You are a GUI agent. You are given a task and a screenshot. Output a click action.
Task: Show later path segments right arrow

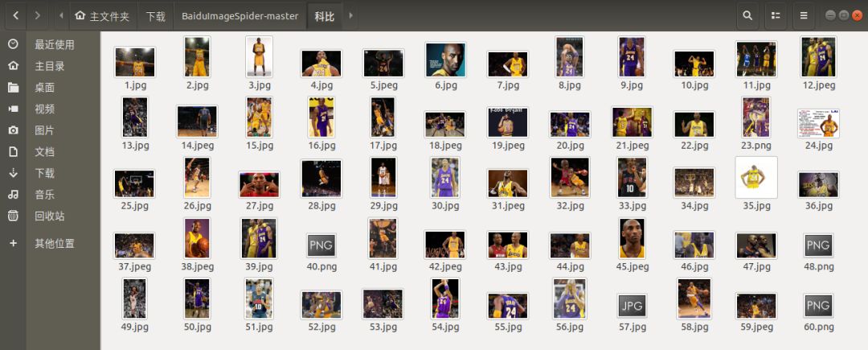tap(350, 15)
